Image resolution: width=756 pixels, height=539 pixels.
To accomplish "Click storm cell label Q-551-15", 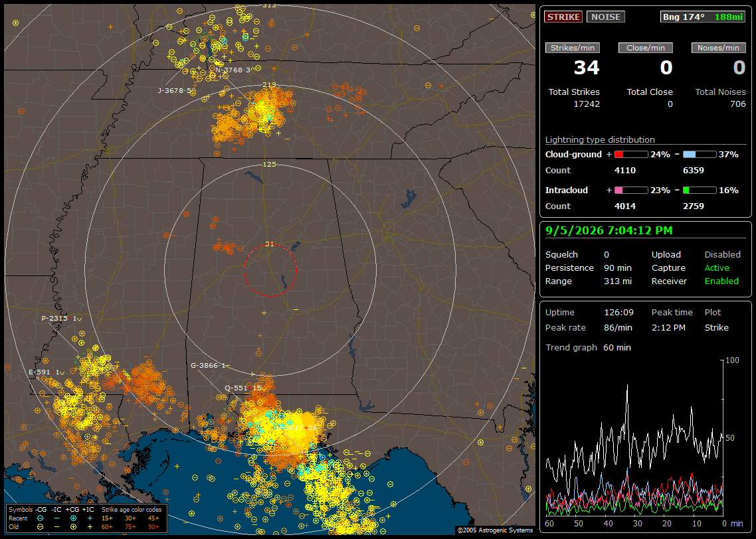I will click(245, 388).
